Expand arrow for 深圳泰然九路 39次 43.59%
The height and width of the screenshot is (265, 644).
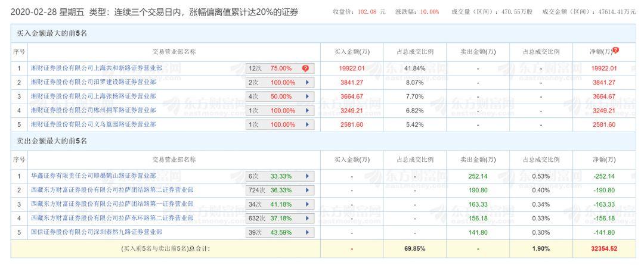click(307, 233)
